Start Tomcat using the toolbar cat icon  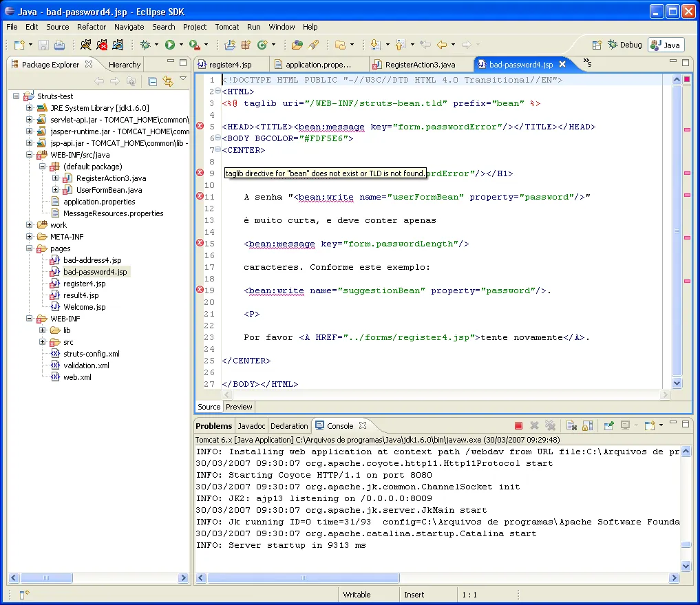(86, 45)
